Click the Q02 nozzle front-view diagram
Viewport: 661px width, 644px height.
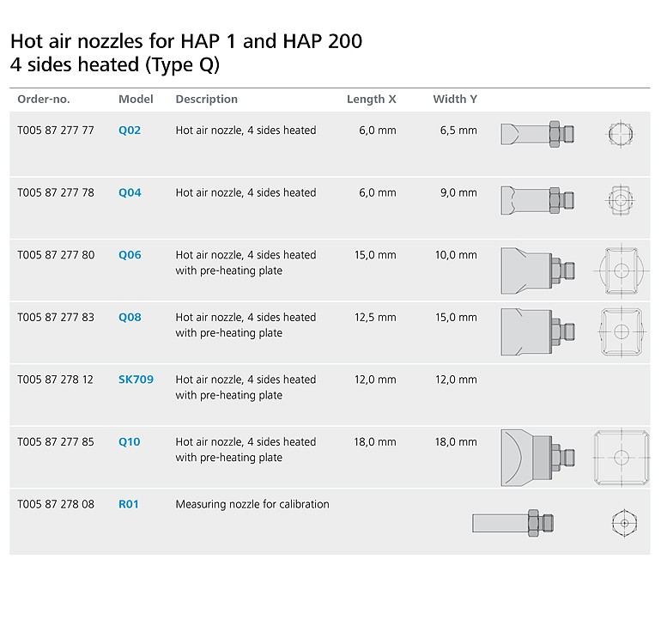[621, 134]
